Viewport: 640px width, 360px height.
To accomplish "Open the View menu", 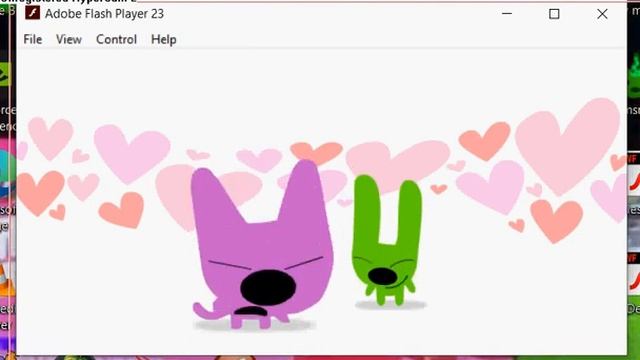I will (x=69, y=40).
